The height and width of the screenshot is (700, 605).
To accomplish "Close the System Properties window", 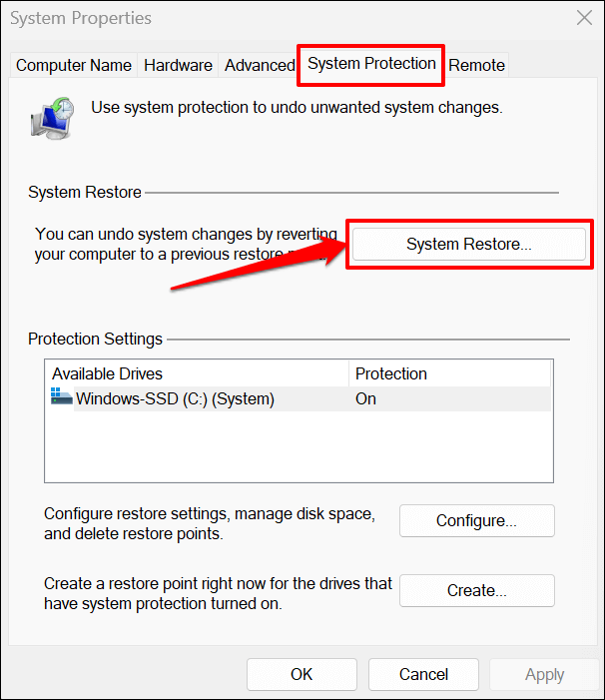I will (584, 17).
